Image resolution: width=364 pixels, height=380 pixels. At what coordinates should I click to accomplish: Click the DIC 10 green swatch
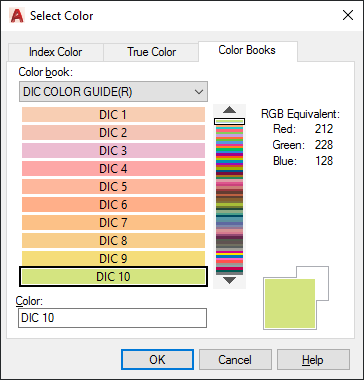click(x=113, y=277)
